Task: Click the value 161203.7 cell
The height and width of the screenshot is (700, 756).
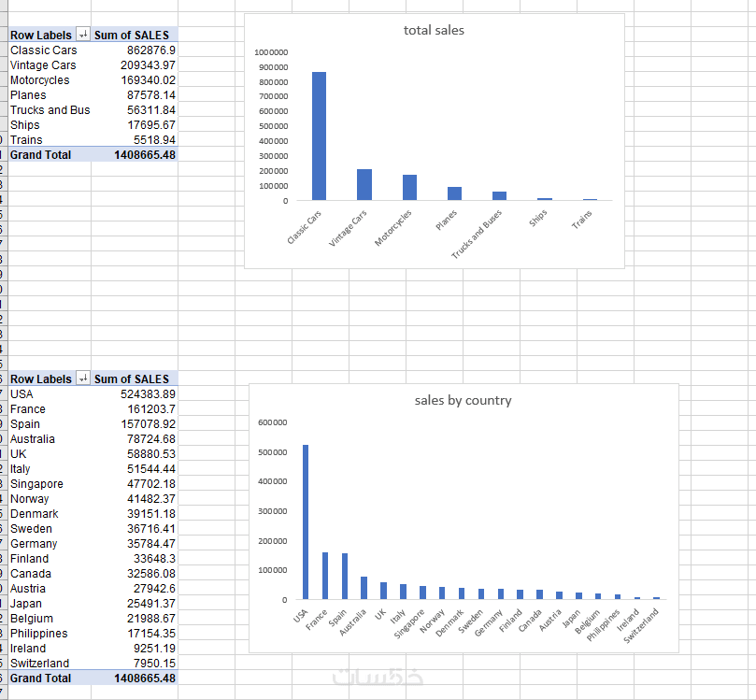Action: click(135, 408)
